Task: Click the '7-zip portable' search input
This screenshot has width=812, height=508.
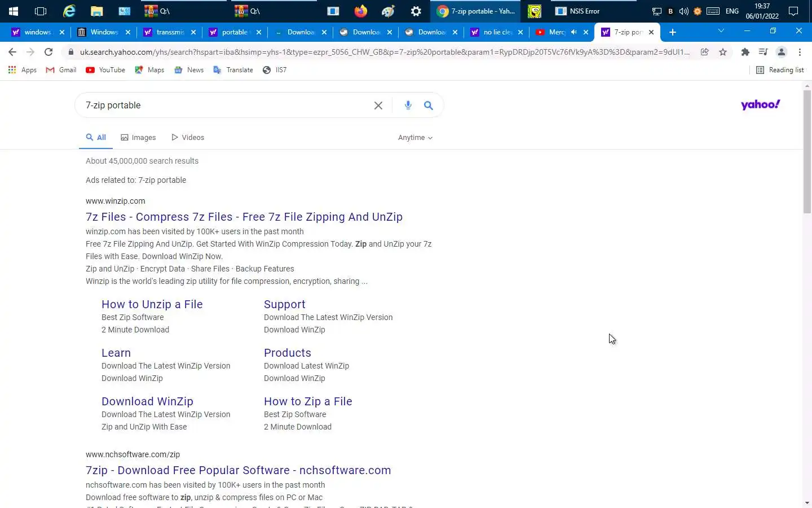Action: (226, 106)
